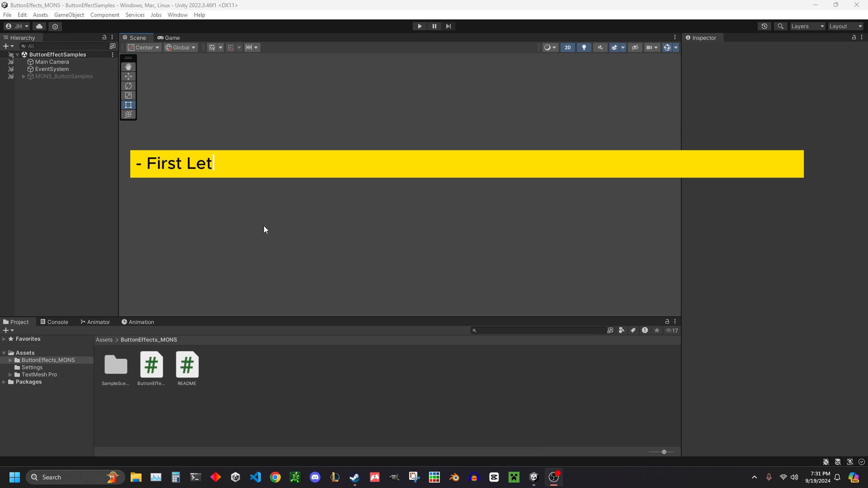Expand the TextMesh Pro folder

point(10,375)
